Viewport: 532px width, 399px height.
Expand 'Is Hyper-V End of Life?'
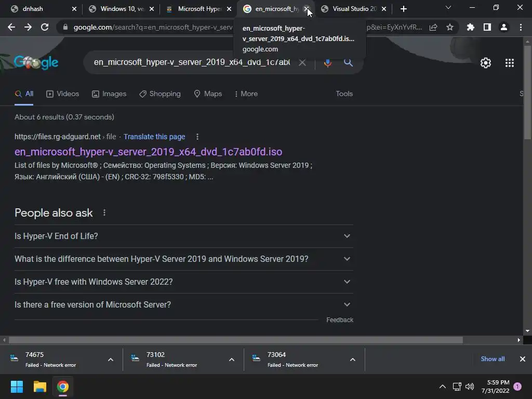pyautogui.click(x=183, y=236)
